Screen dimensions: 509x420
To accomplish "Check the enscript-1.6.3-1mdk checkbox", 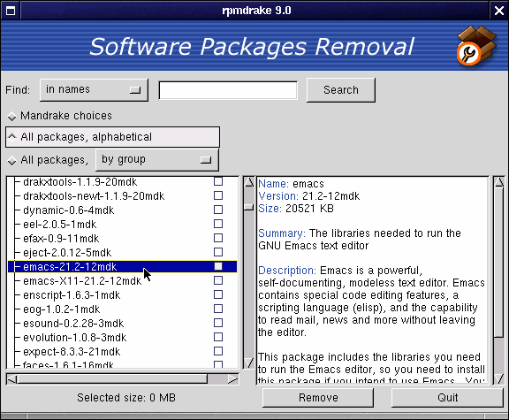I will coord(218,294).
